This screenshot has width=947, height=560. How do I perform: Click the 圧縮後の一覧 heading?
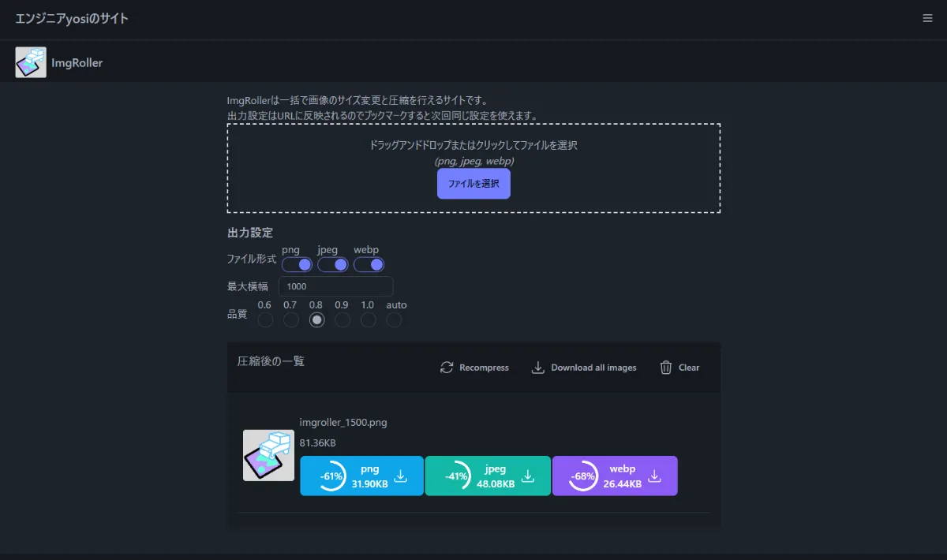click(x=271, y=361)
